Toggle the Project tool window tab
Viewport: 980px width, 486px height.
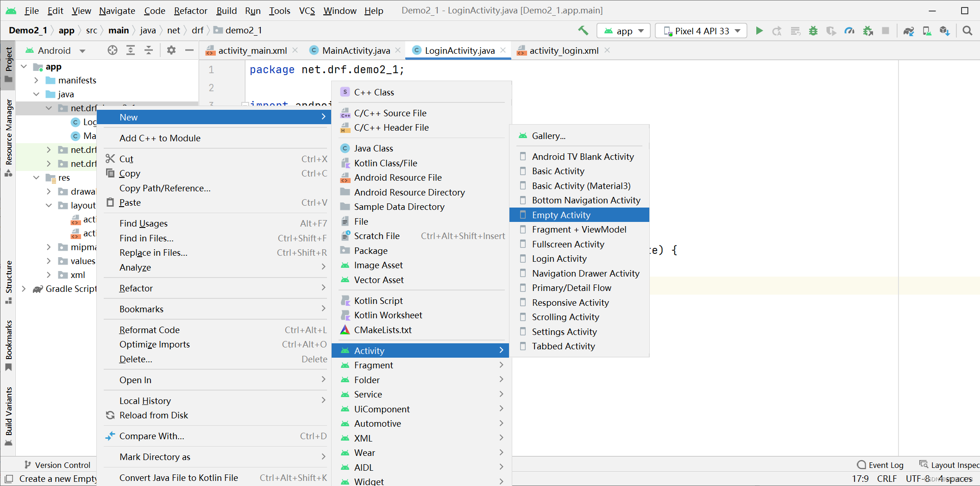point(8,64)
